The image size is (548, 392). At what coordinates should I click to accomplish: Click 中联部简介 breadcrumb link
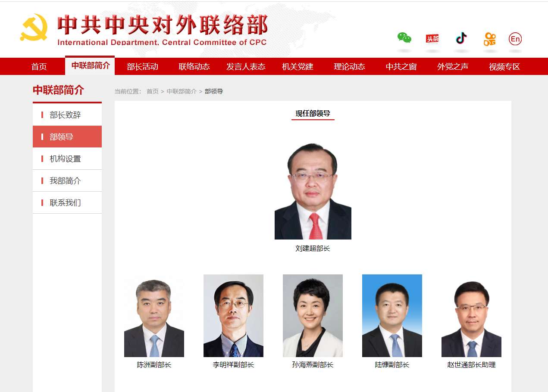[x=182, y=91]
